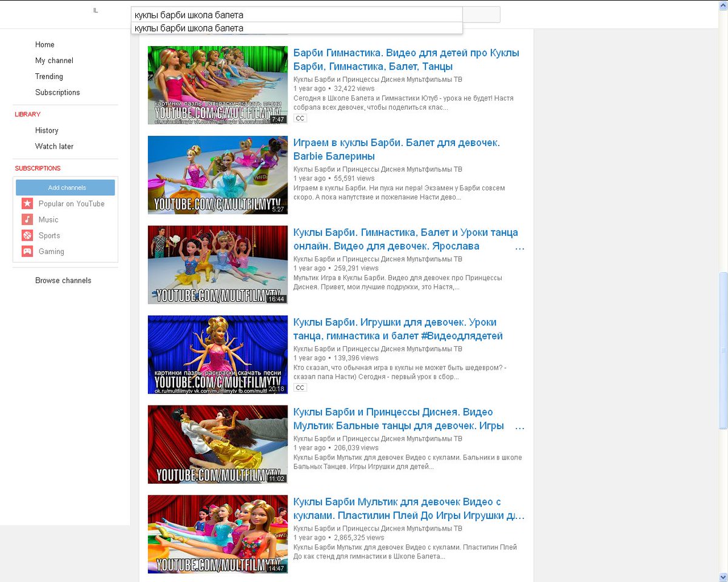728x582 pixels.
Task: Open Subscriptions in the sidebar
Action: tap(58, 92)
